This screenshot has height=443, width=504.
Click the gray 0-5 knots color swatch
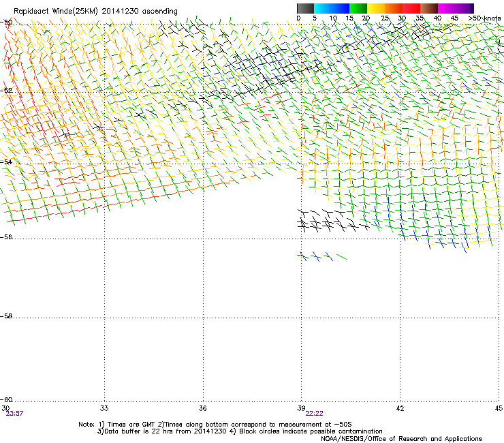click(x=305, y=8)
